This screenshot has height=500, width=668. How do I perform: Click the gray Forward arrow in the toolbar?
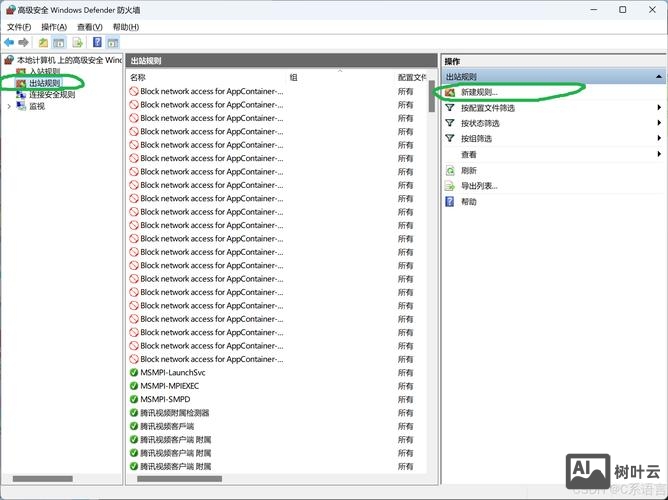(x=23, y=42)
